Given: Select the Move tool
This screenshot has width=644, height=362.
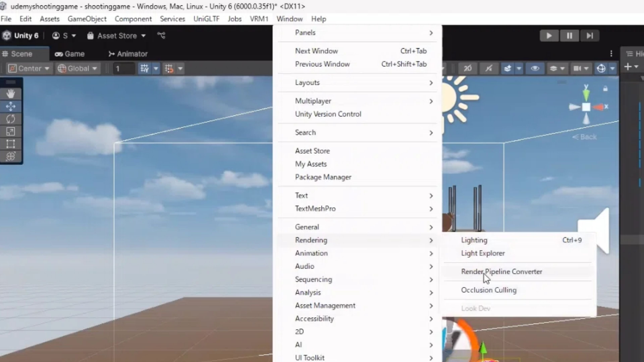Looking at the screenshot, I should 11,106.
